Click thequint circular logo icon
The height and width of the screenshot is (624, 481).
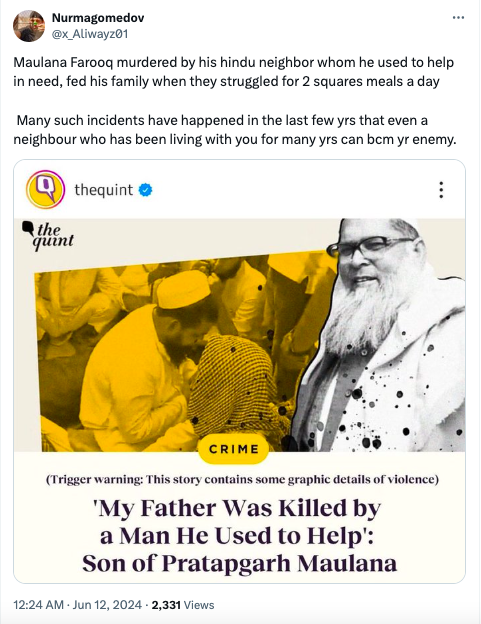coord(45,189)
